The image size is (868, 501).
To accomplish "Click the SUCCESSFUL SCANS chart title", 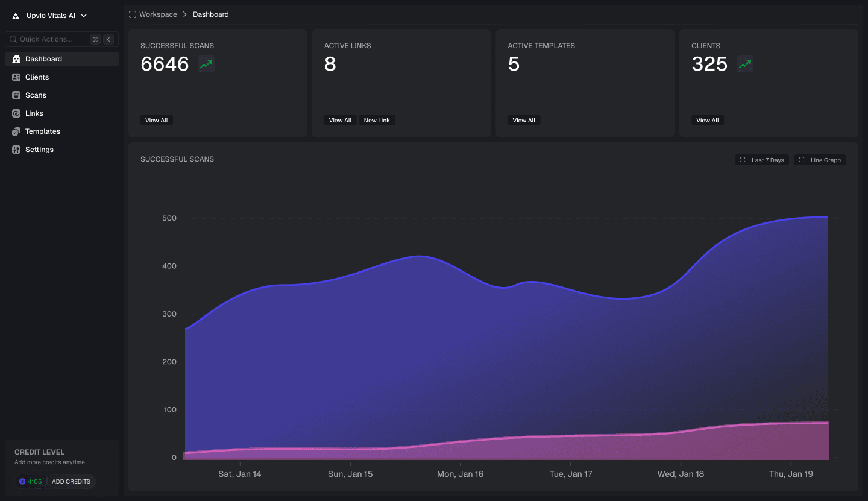I will (x=177, y=159).
